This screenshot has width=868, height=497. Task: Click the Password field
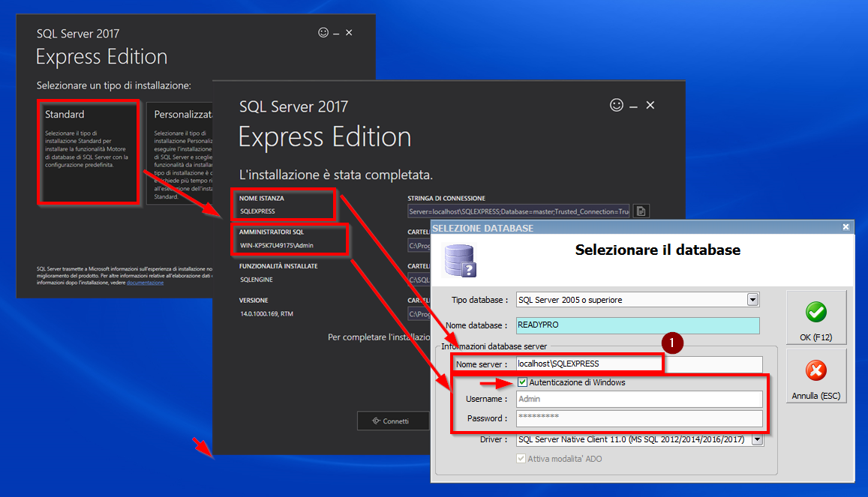coord(639,418)
